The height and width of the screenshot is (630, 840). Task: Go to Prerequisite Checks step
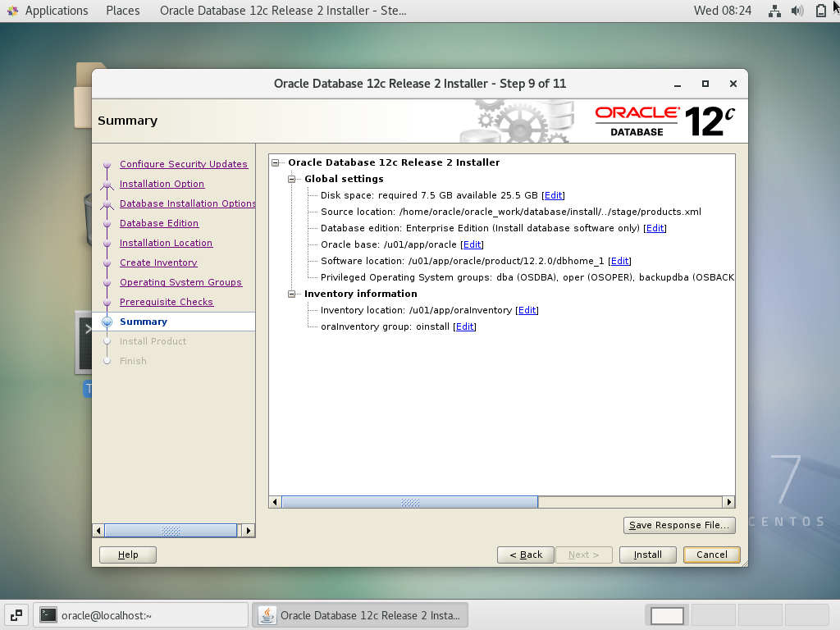point(166,302)
